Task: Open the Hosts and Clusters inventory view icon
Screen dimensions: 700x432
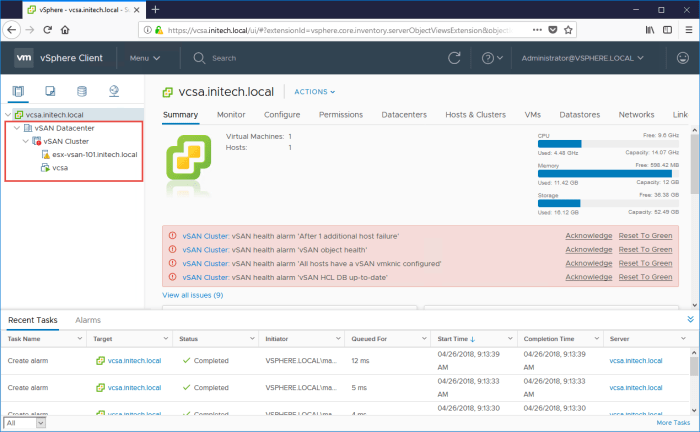Action: point(19,92)
